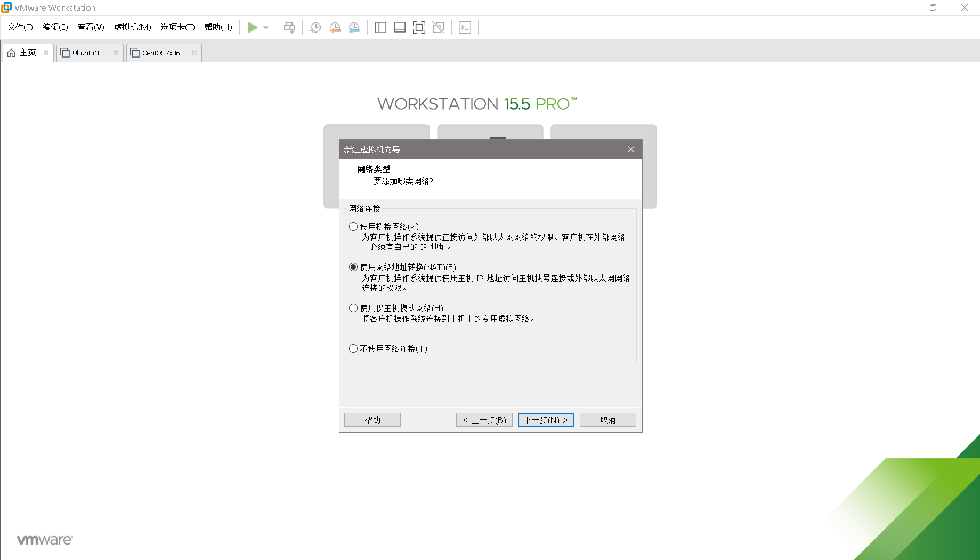Select the 使用网络地址转换(NAT)(E) radio option
The width and height of the screenshot is (980, 560).
coord(353,267)
